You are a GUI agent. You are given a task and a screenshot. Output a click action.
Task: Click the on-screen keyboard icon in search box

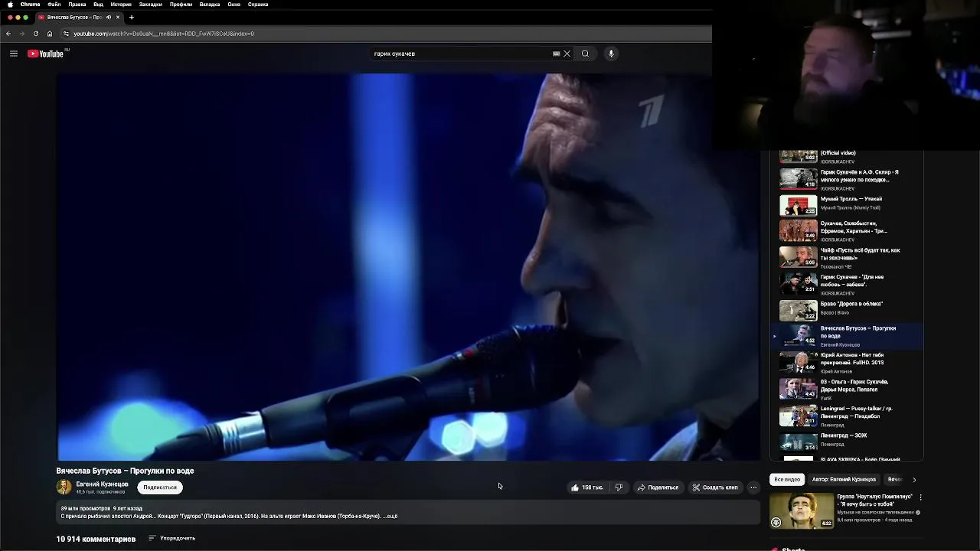pos(556,54)
